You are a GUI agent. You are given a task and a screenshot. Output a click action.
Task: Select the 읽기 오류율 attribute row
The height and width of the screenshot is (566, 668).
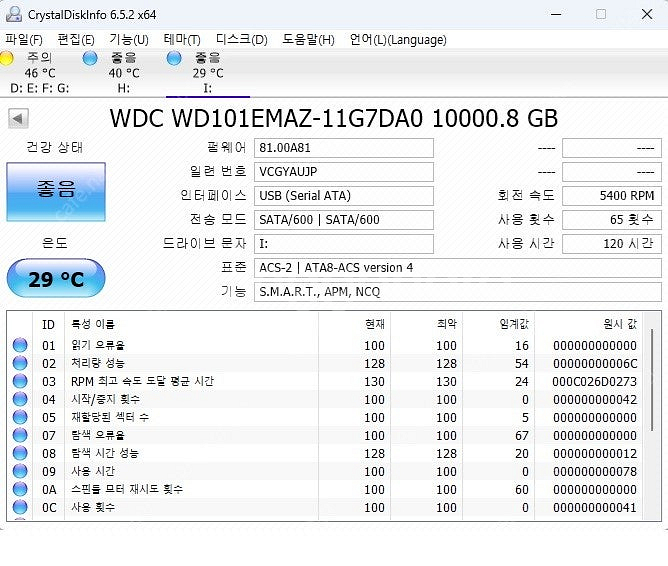point(325,345)
